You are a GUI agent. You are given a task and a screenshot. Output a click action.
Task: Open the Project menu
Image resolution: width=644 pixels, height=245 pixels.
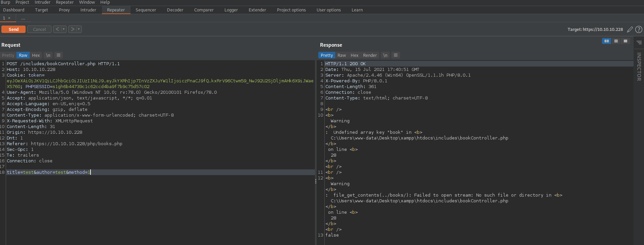[22, 2]
